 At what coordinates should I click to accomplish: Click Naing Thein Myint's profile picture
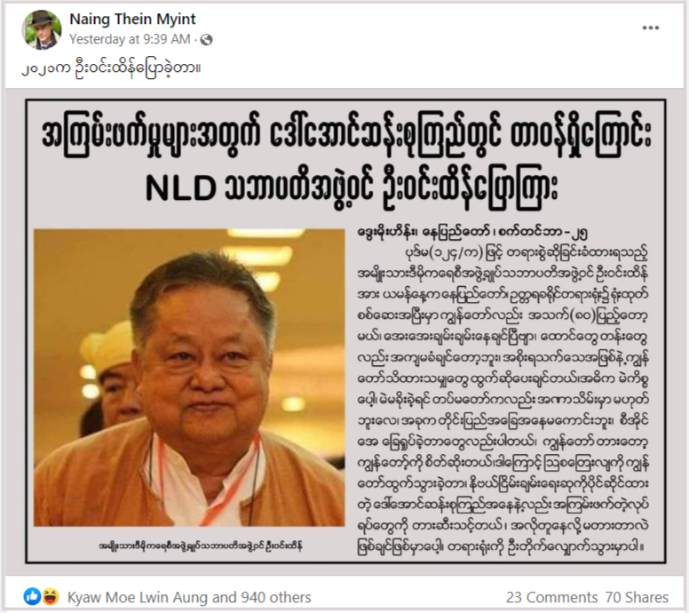click(41, 29)
